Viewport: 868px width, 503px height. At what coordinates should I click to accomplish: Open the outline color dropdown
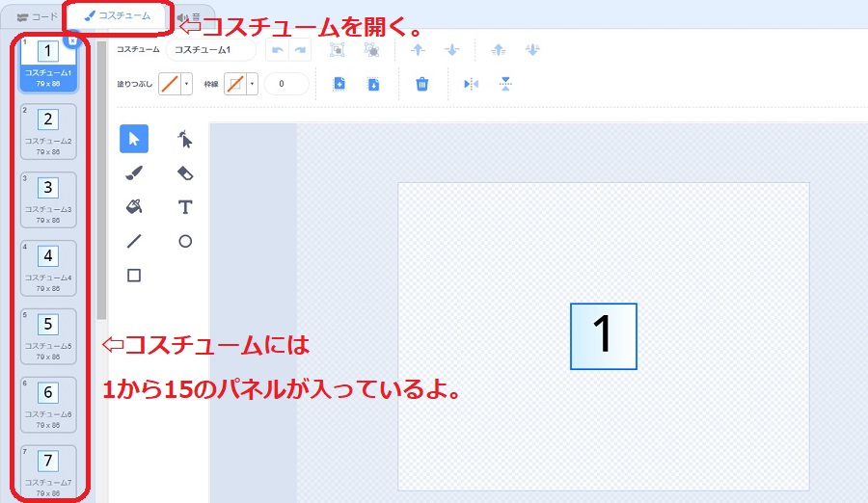(252, 84)
